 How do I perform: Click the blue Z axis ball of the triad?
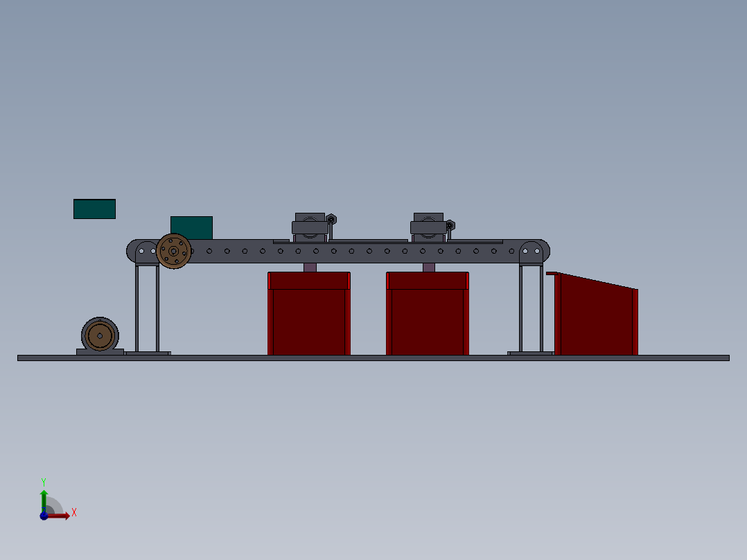pos(44,516)
